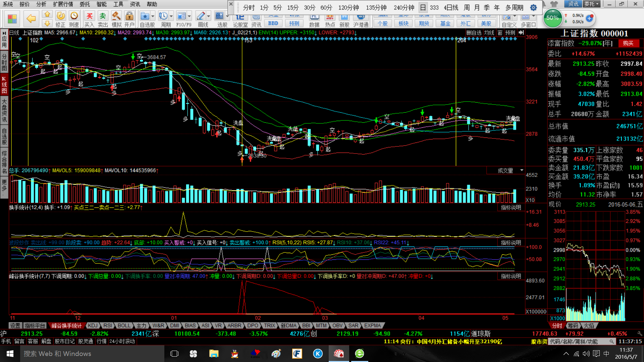Open the 模拟 simulated trading gavel icon
Screen dimensions: 644x362
pyautogui.click(x=116, y=16)
